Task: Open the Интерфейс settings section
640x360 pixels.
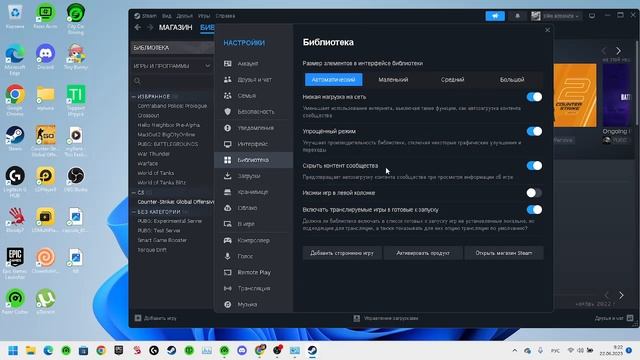Action: coord(253,144)
